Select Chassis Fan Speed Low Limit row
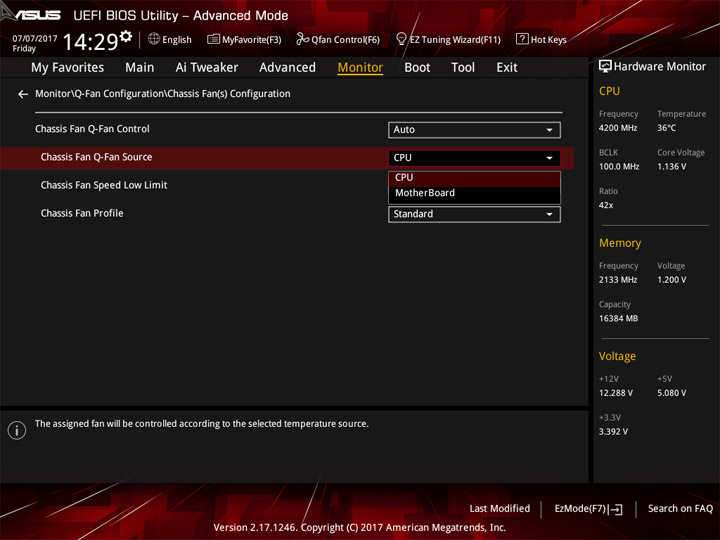 pos(104,185)
